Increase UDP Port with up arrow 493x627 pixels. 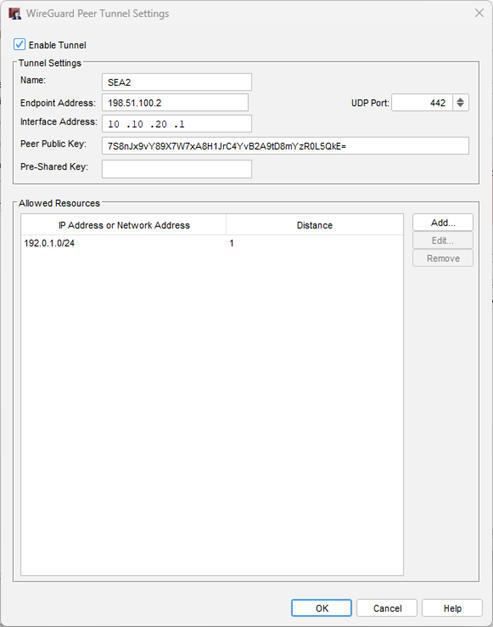460,99
